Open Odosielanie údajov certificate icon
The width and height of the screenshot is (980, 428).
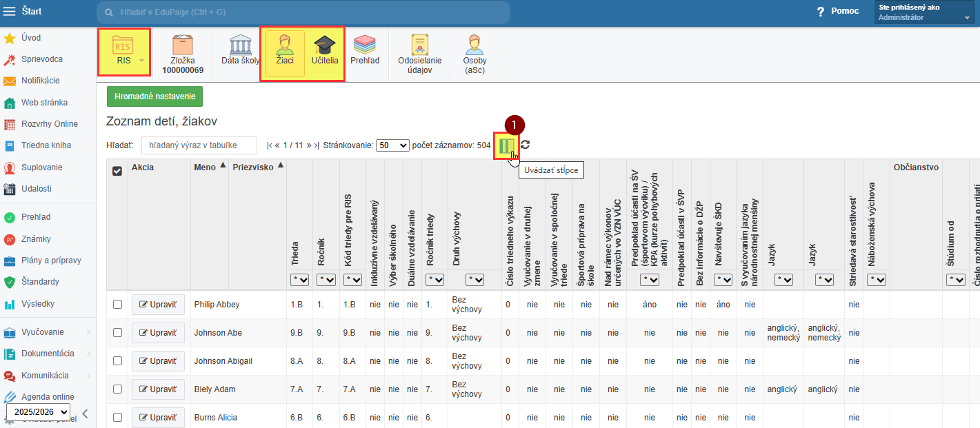419,45
